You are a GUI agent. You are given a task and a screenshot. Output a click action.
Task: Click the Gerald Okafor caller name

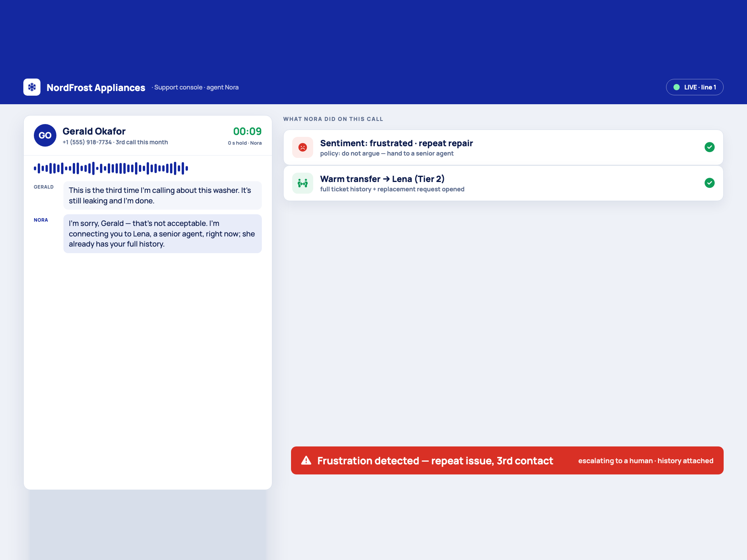[x=94, y=131]
